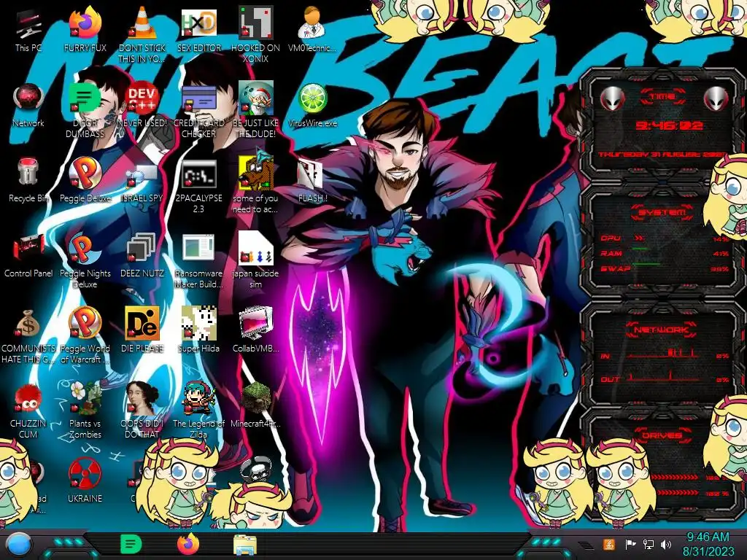Click the widget date text THURSDAY 31 AUGUST
Image resolution: width=747 pixels, height=560 pixels.
pos(662,155)
